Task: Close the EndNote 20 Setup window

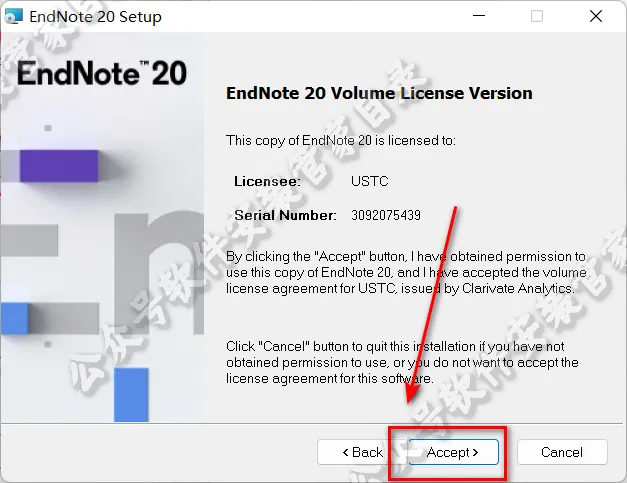Action: click(595, 16)
